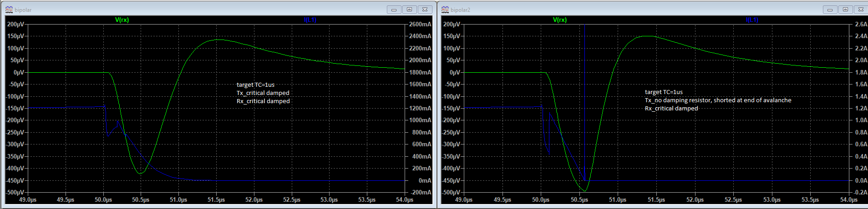Click V(rx) trace label in bipolar2 window
The width and height of the screenshot is (868, 209).
pos(560,20)
